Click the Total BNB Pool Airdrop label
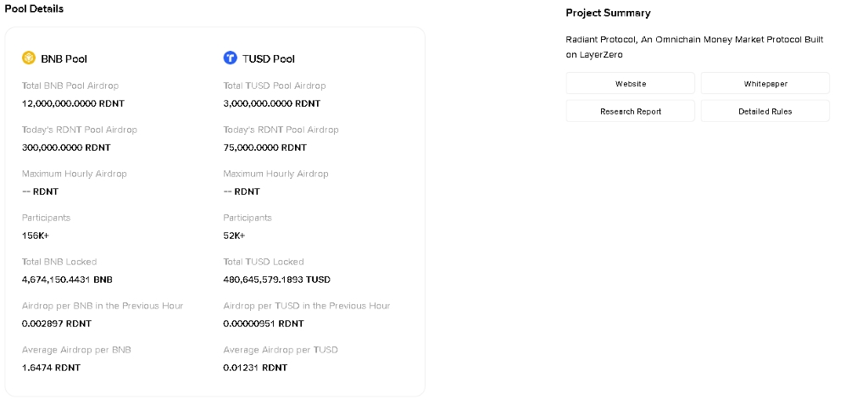This screenshot has width=868, height=410. coord(70,86)
